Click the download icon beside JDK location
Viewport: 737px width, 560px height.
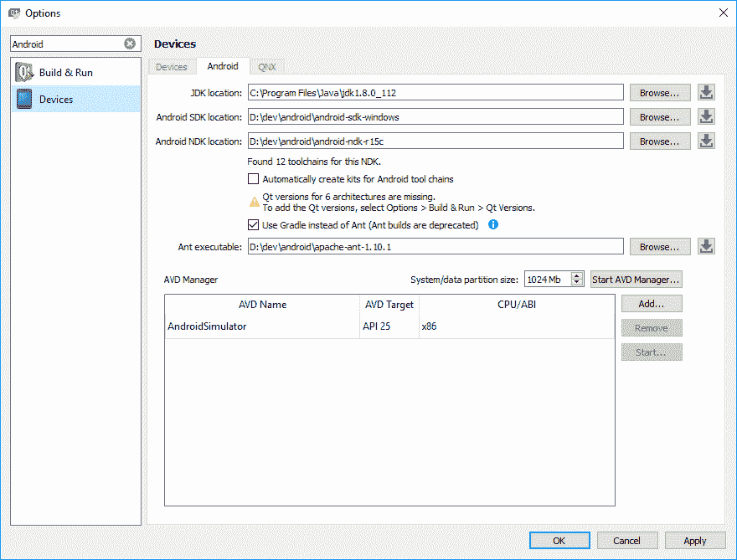(x=706, y=93)
